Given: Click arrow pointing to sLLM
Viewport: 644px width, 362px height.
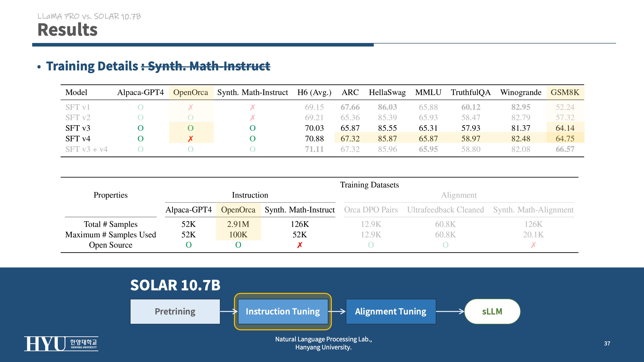Looking at the screenshot, I should (x=450, y=311).
